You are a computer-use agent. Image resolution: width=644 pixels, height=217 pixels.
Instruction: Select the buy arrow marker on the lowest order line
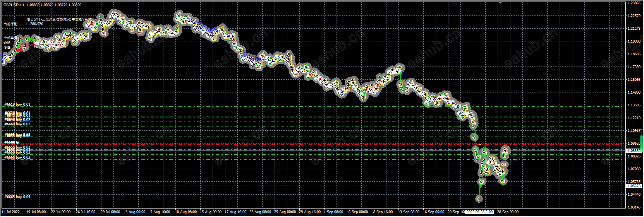point(479,199)
